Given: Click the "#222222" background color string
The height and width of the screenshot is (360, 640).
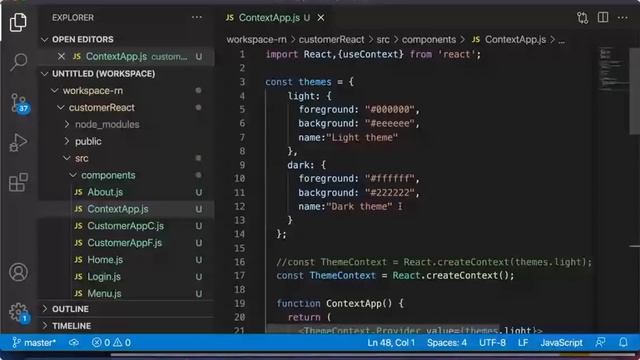Looking at the screenshot, I should 389,193.
